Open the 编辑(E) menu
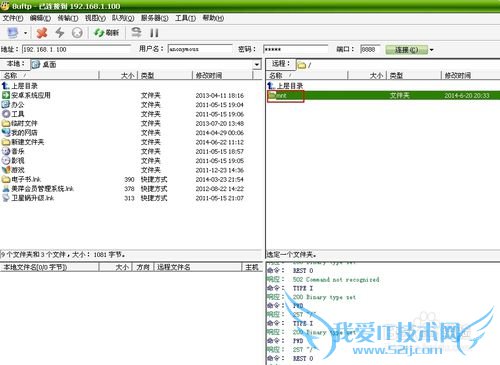The height and width of the screenshot is (365, 500). pyautogui.click(x=40, y=18)
